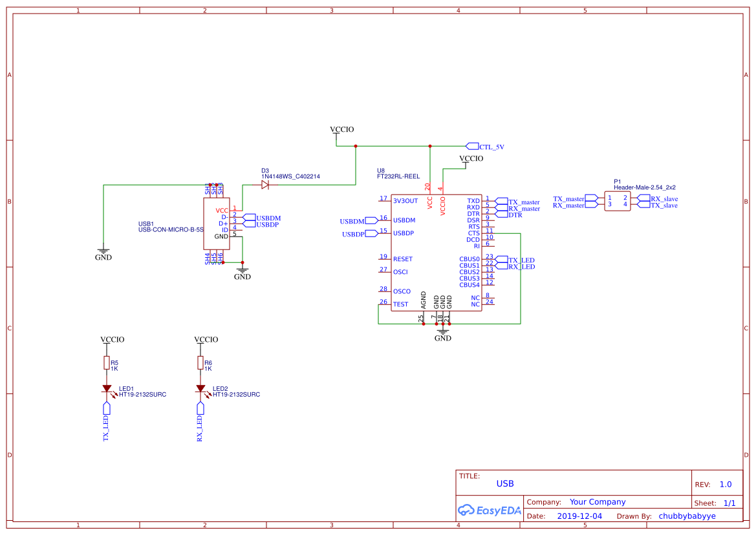Select resistor R6 labeled 1K
This screenshot has width=756, height=535.
[201, 363]
